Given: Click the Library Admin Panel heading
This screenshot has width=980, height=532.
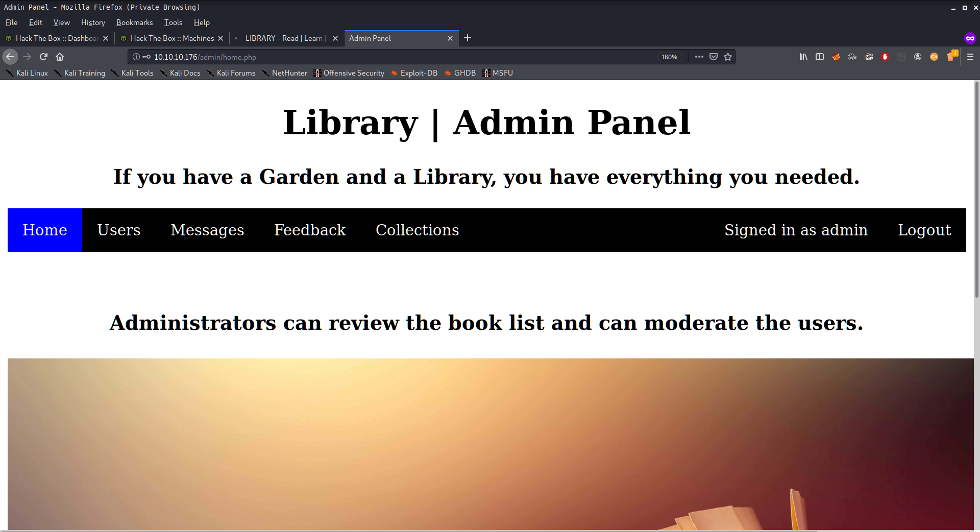Looking at the screenshot, I should pyautogui.click(x=486, y=123).
